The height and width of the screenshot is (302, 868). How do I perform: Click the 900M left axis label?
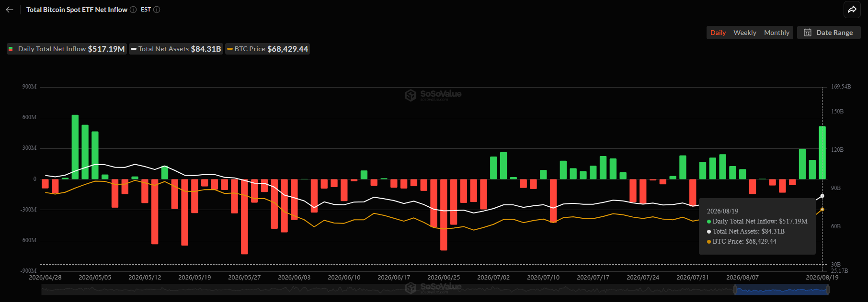(x=29, y=87)
